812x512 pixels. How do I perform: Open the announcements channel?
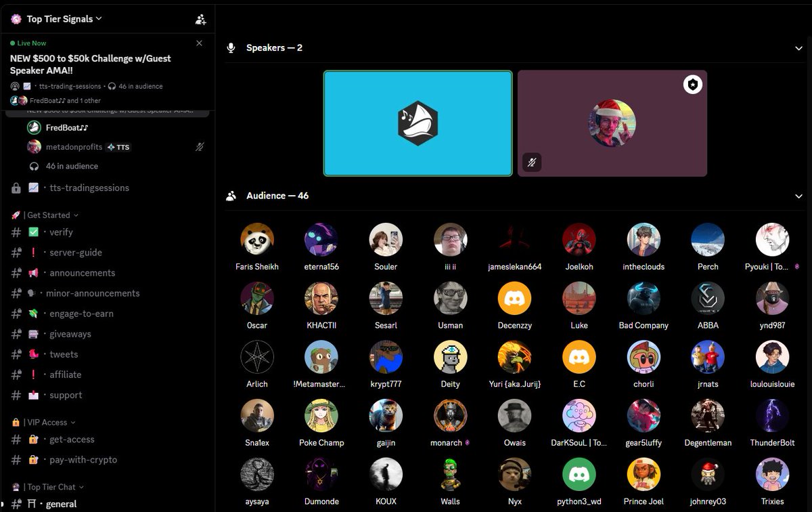(x=82, y=273)
